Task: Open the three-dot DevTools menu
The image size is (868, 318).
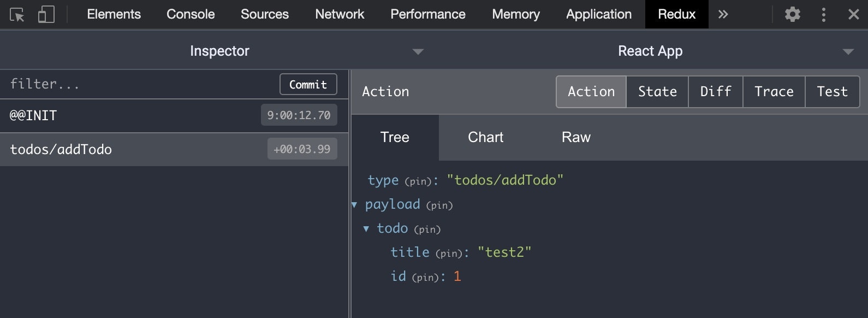Action: (823, 14)
